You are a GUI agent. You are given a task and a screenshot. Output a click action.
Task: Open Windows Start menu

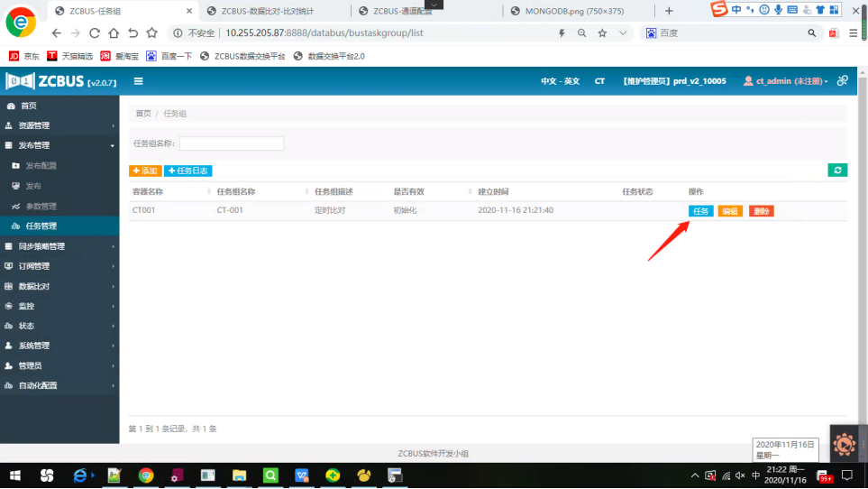[x=15, y=475]
